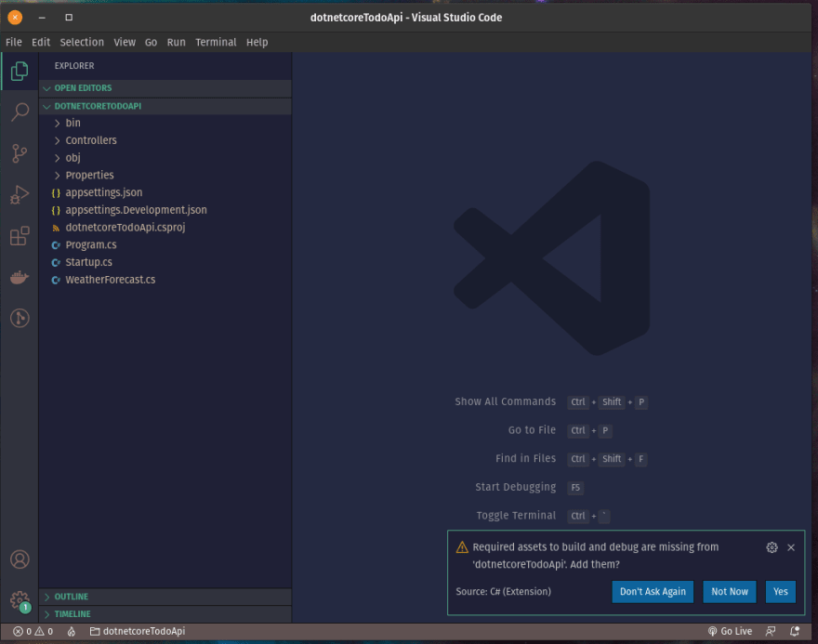
Task: Collapse the Open Editors section
Action: tap(165, 88)
